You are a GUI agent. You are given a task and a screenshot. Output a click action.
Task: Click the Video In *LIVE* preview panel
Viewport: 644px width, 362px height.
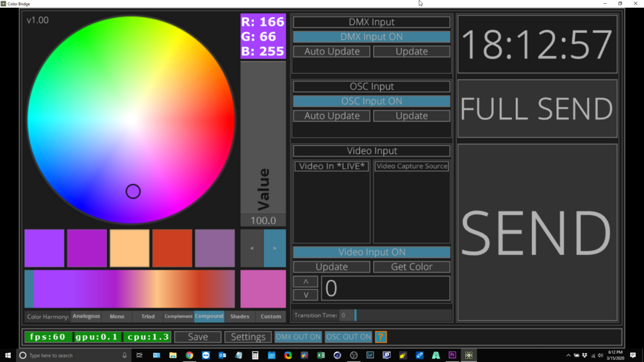pos(332,202)
